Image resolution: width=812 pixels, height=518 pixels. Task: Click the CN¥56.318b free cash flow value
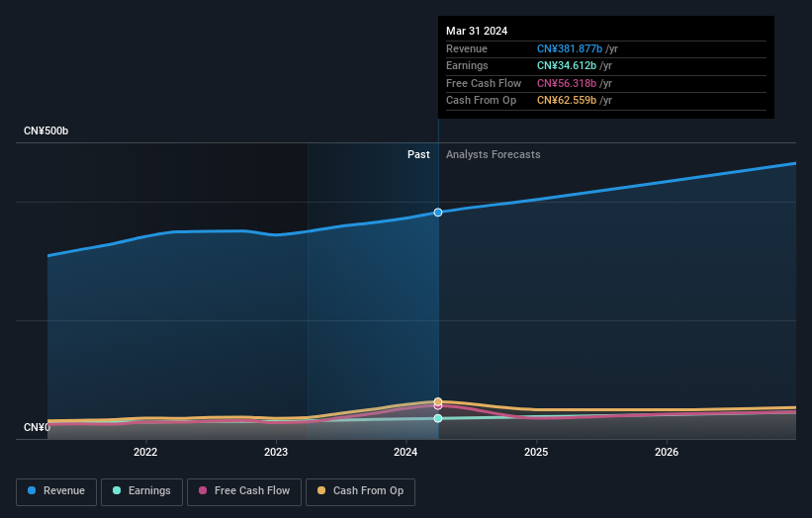[567, 83]
